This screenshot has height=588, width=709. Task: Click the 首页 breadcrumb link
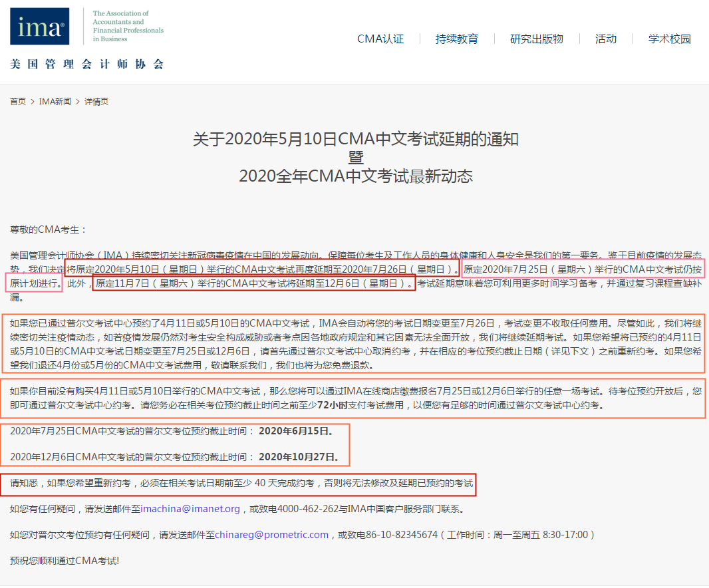coord(17,101)
